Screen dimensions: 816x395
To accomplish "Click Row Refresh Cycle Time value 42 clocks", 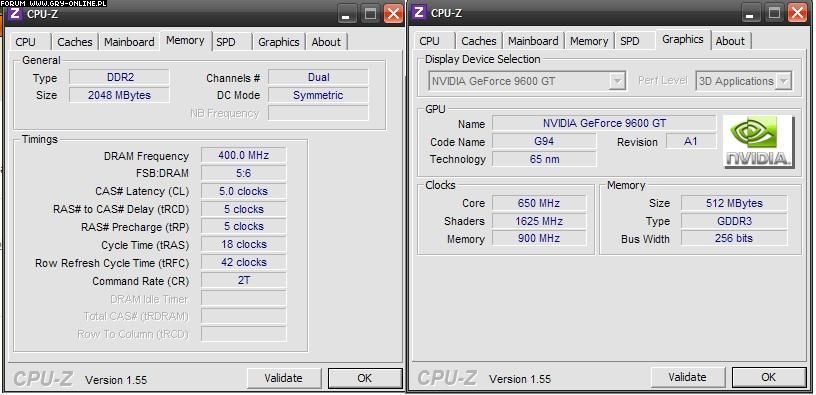I will tap(244, 262).
